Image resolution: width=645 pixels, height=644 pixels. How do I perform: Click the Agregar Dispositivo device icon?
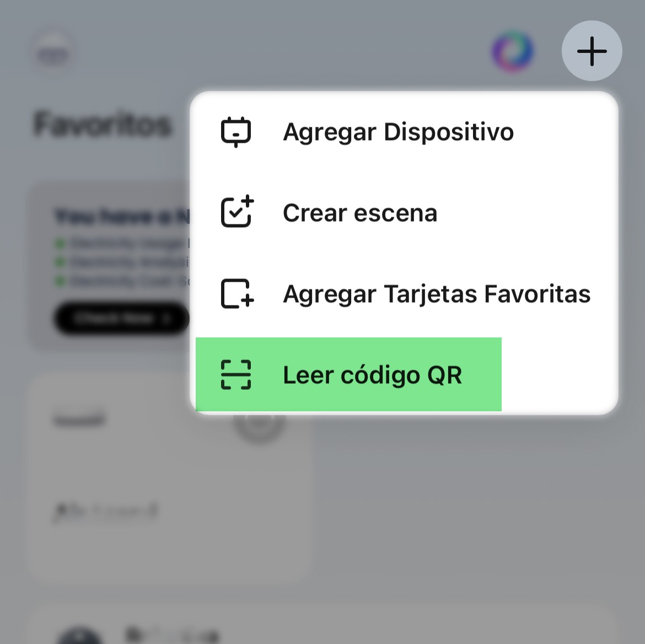[x=236, y=132]
